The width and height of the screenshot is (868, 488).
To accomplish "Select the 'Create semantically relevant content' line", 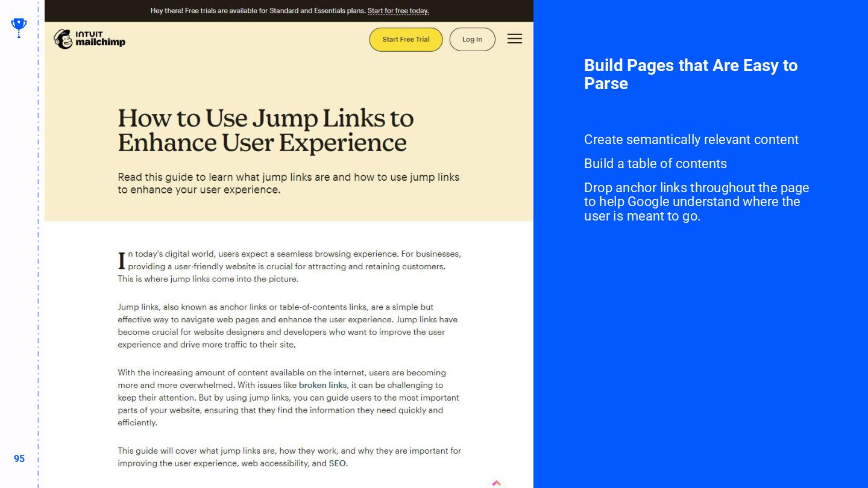I will 691,139.
